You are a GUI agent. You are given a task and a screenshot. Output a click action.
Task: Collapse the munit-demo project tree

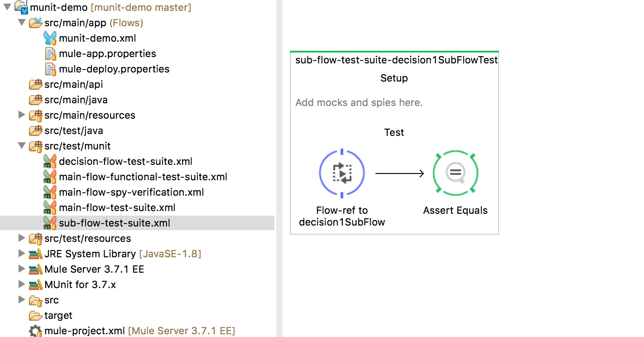pos(7,7)
